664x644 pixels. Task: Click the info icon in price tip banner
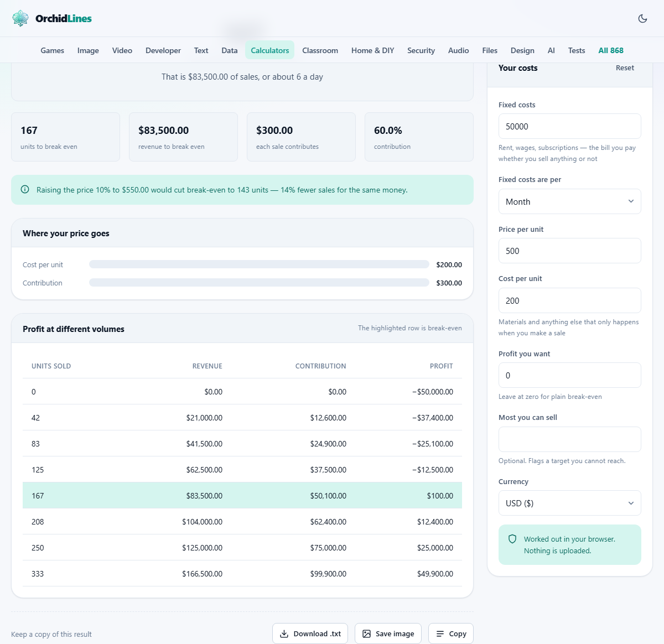pyautogui.click(x=25, y=190)
